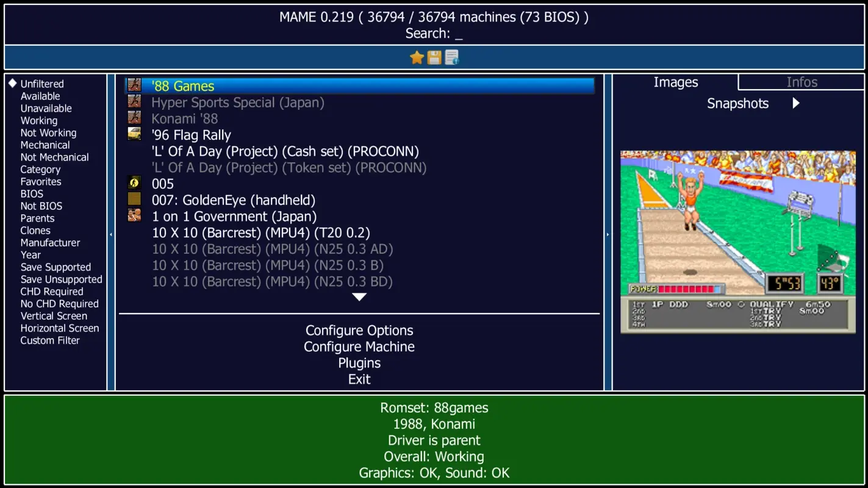
Task: Click the icon beside 007: GoldenEye (handheld)
Action: click(x=134, y=199)
